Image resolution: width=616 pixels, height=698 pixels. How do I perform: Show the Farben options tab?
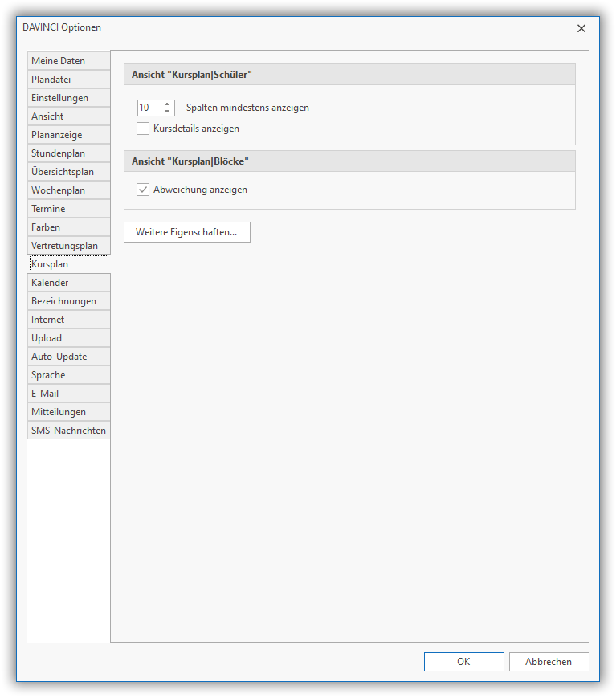68,227
